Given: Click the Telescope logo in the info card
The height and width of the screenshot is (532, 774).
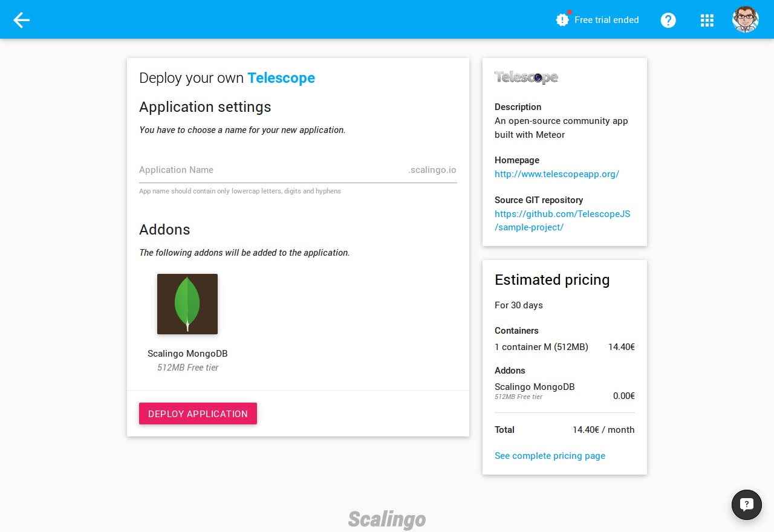Looking at the screenshot, I should [x=525, y=77].
